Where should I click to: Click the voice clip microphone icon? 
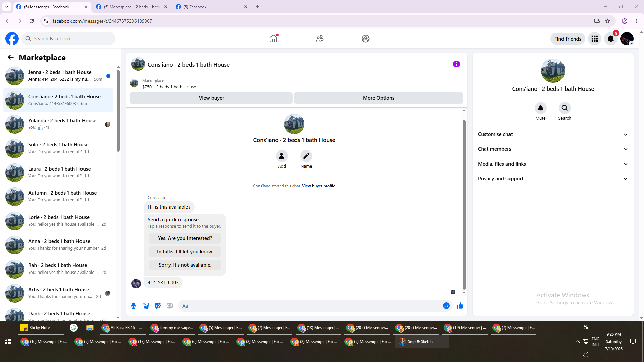pos(133,306)
